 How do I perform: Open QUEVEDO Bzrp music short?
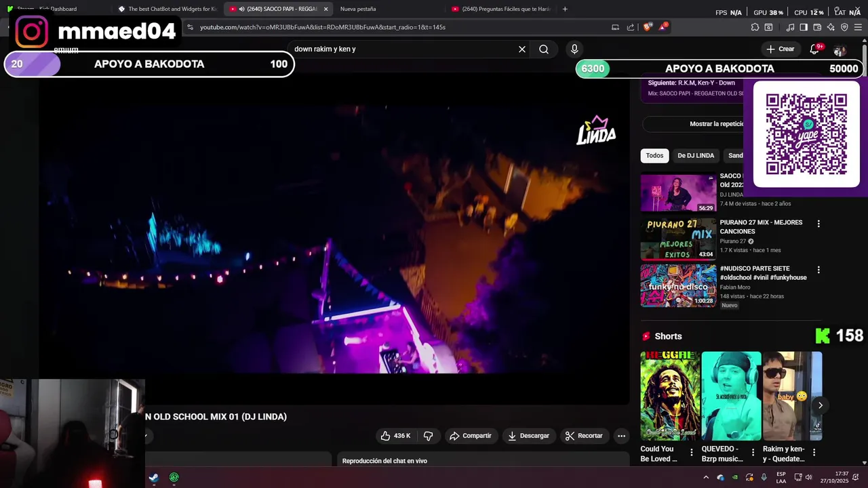pyautogui.click(x=731, y=396)
